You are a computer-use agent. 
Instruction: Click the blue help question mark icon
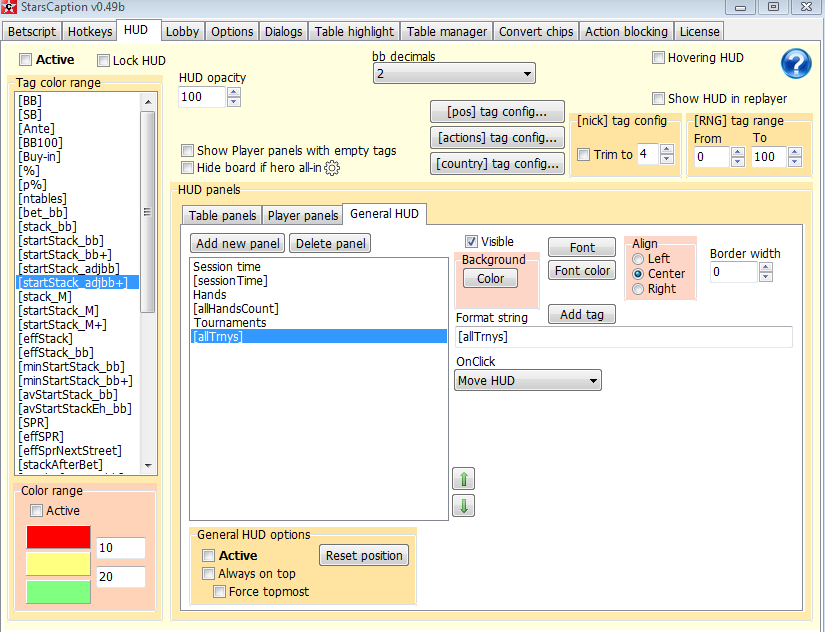[795, 64]
